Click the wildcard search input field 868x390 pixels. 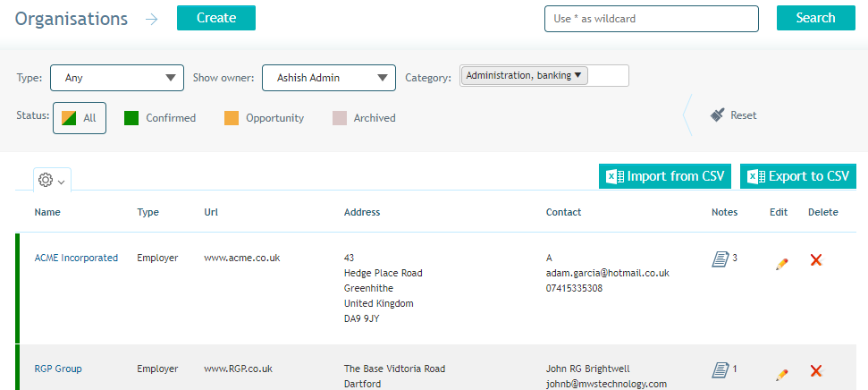(x=652, y=19)
